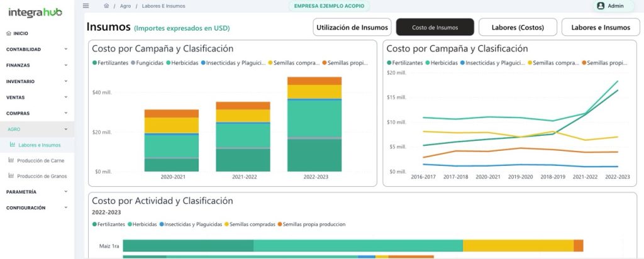Switch to Utilización de Insumos tab
The width and height of the screenshot is (644, 259).
coord(352,28)
